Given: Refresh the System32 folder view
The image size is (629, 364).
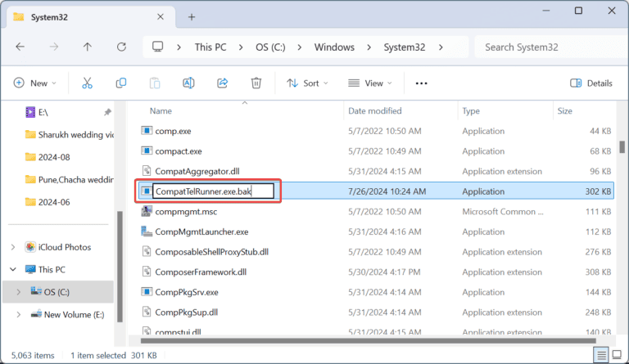Looking at the screenshot, I should click(x=121, y=47).
